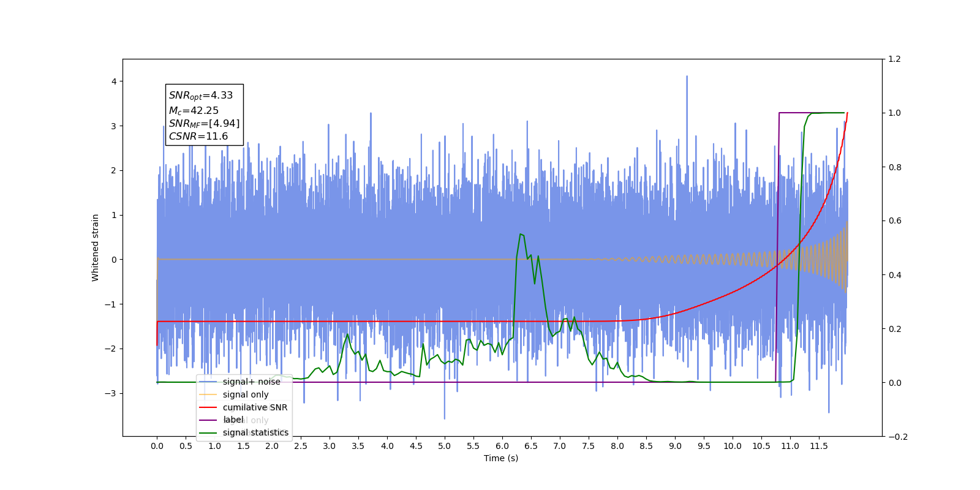Click the red legend line swatch for cumilative SNR

pos(208,407)
